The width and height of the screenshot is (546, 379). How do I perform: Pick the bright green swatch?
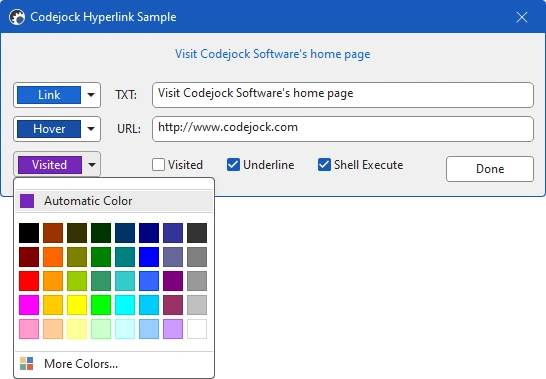point(101,305)
